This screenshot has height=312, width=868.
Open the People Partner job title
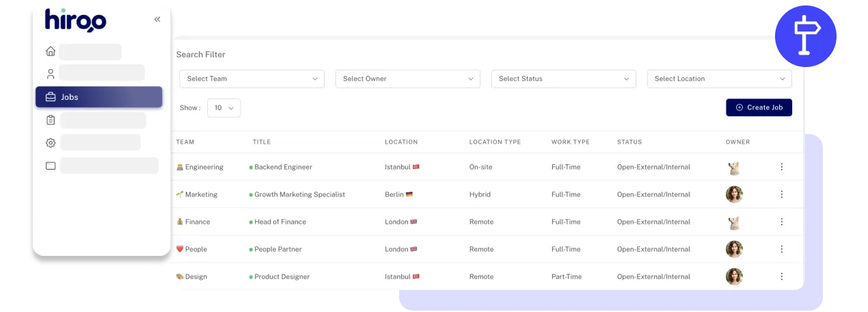pos(278,249)
